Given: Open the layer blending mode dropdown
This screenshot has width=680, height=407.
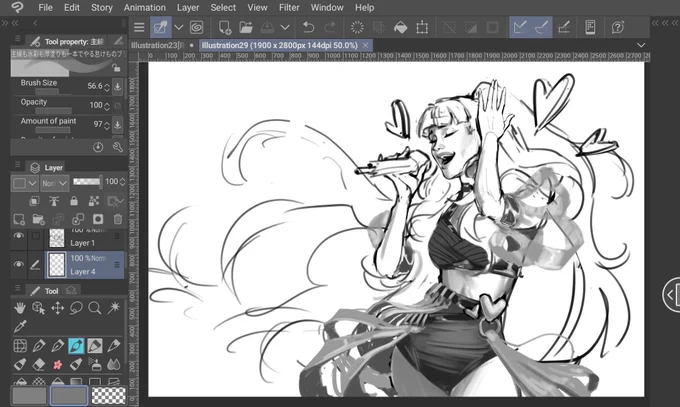Looking at the screenshot, I should tap(55, 183).
